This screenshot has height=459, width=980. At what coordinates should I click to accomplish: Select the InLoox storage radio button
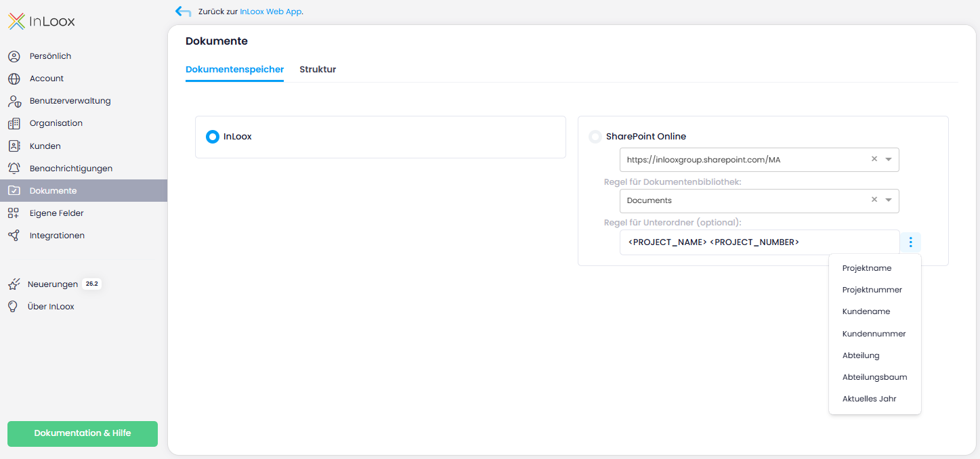[x=213, y=137]
